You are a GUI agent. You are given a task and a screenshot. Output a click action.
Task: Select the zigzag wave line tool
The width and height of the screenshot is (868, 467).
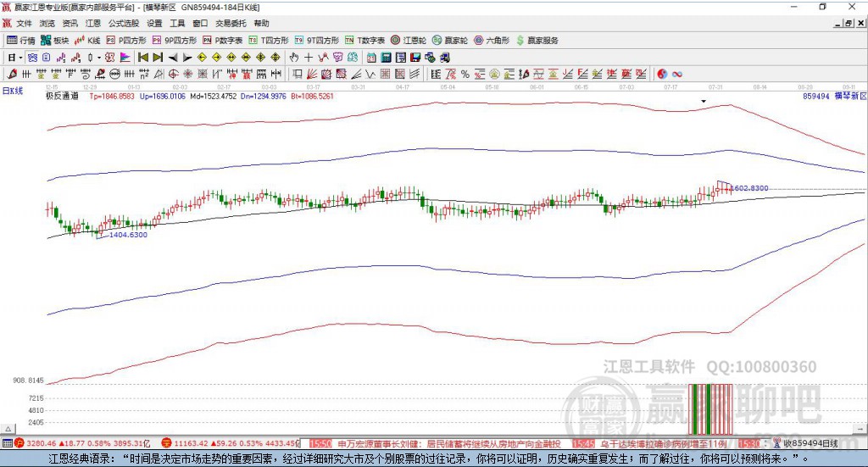tap(370, 74)
